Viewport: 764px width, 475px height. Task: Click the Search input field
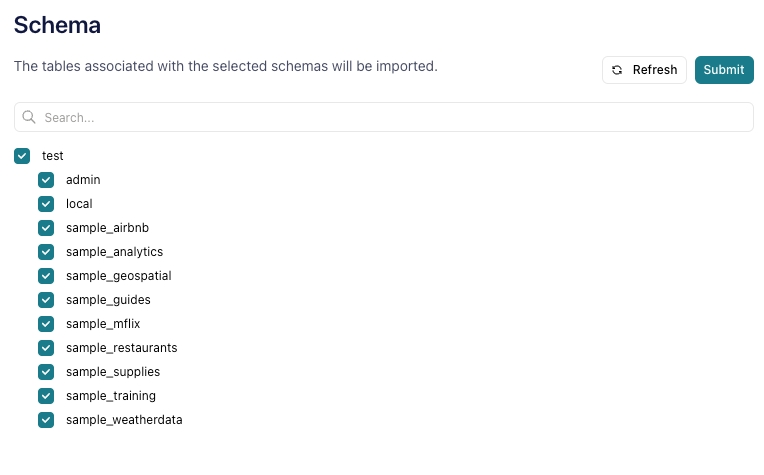click(390, 117)
